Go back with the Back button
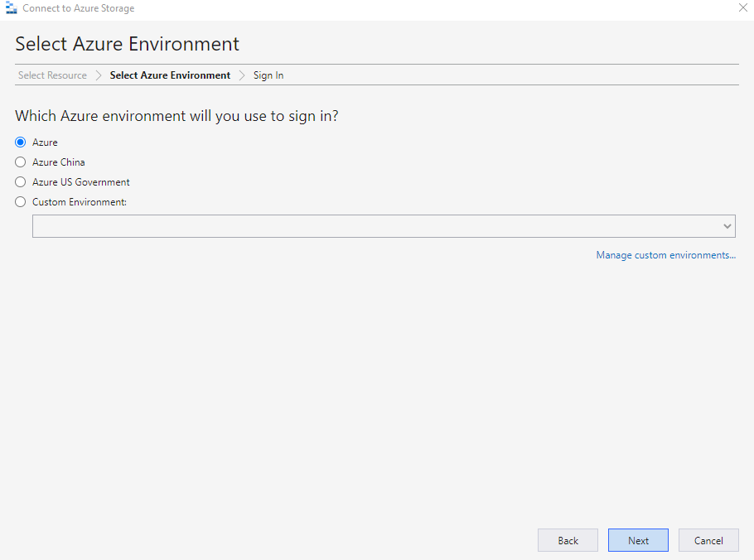Image resolution: width=754 pixels, height=560 pixels. (x=568, y=540)
